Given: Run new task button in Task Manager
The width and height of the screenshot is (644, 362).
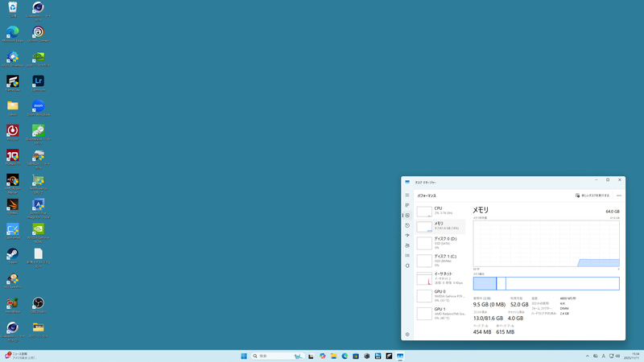Looking at the screenshot, I should point(592,195).
